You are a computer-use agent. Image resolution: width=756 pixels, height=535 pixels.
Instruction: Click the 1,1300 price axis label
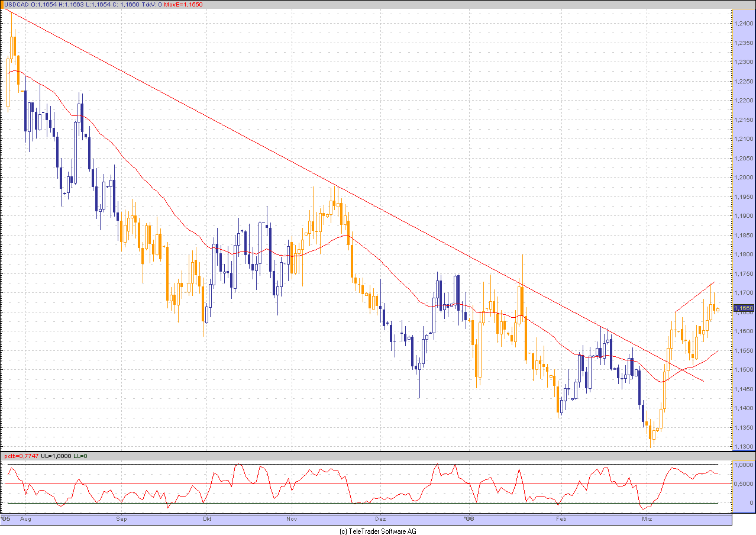click(744, 447)
